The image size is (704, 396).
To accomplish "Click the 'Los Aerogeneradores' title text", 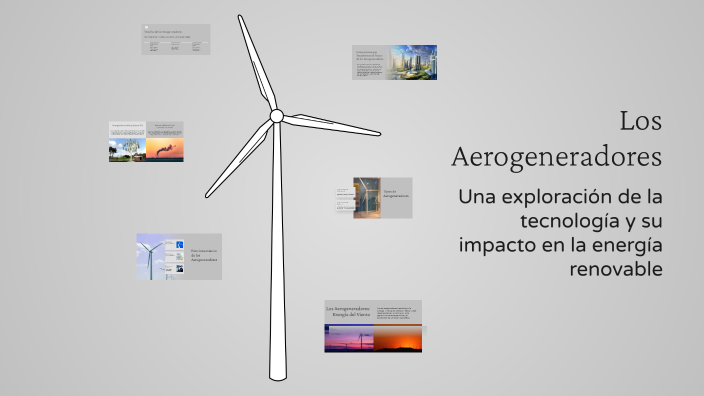I will tap(557, 139).
